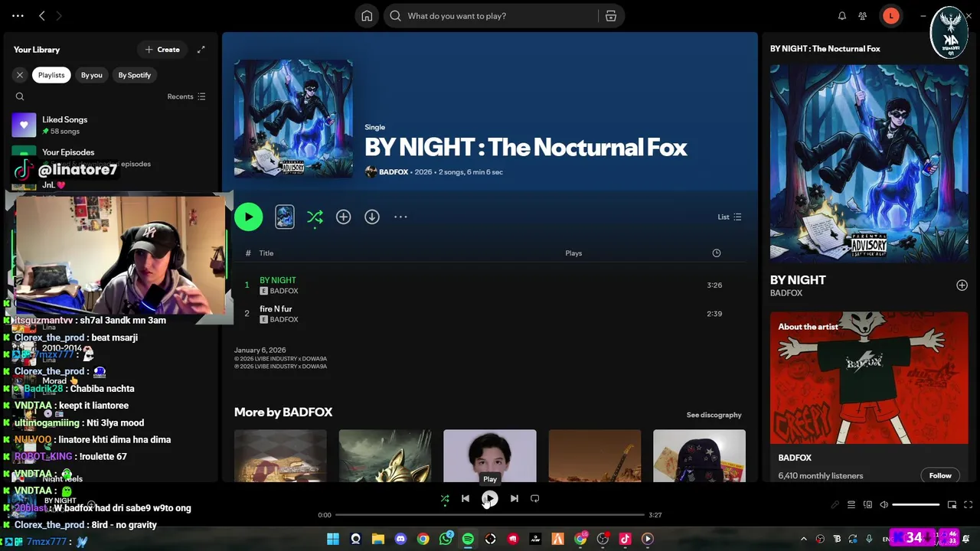
Task: Open the Recents sort dropdown
Action: (x=186, y=96)
